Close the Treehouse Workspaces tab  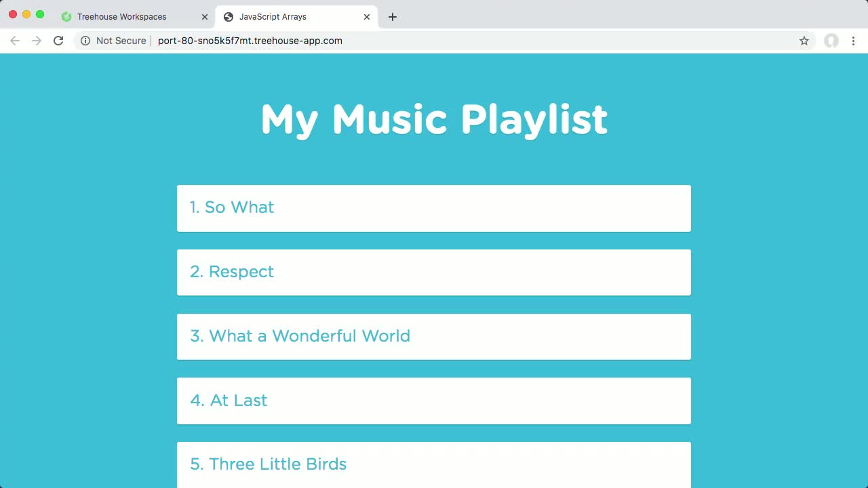pyautogui.click(x=205, y=17)
